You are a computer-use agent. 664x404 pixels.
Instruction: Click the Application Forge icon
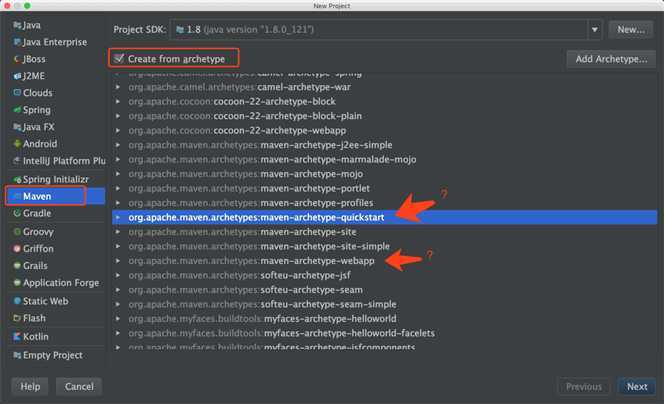point(17,283)
